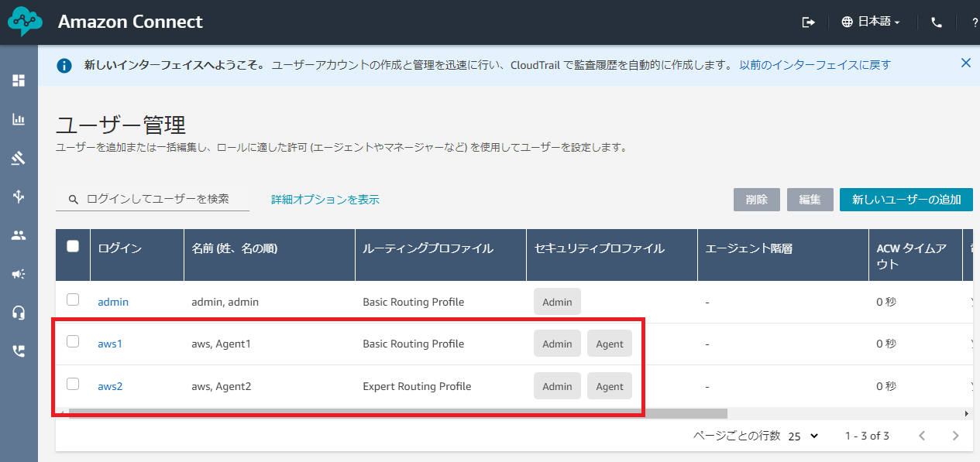Screen dimensions: 980x462
Task: Click the help question mark icon
Action: (975, 22)
